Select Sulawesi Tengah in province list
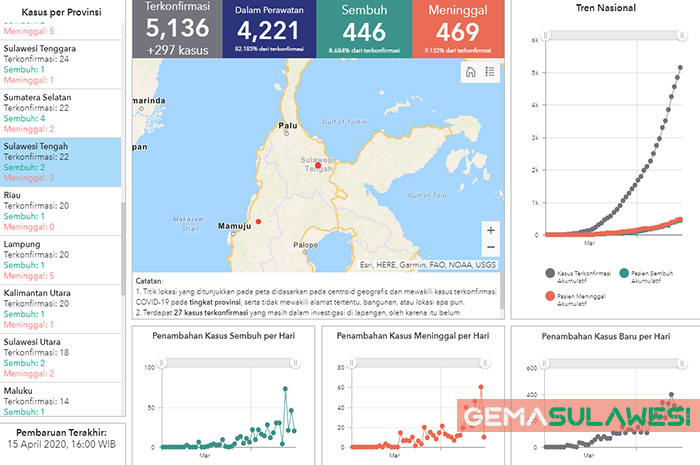The width and height of the screenshot is (700, 465). 60,162
